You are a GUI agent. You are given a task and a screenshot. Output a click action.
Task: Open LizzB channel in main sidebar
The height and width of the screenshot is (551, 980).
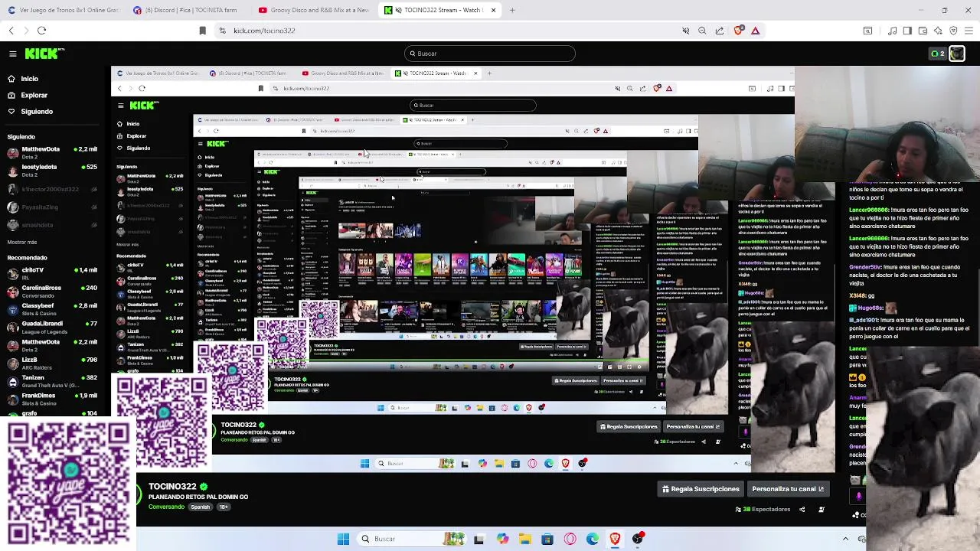coord(52,363)
